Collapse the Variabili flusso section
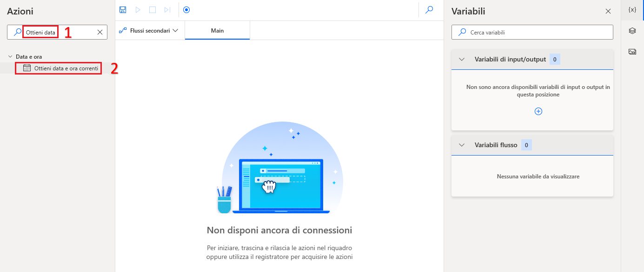The height and width of the screenshot is (272, 644). point(462,145)
